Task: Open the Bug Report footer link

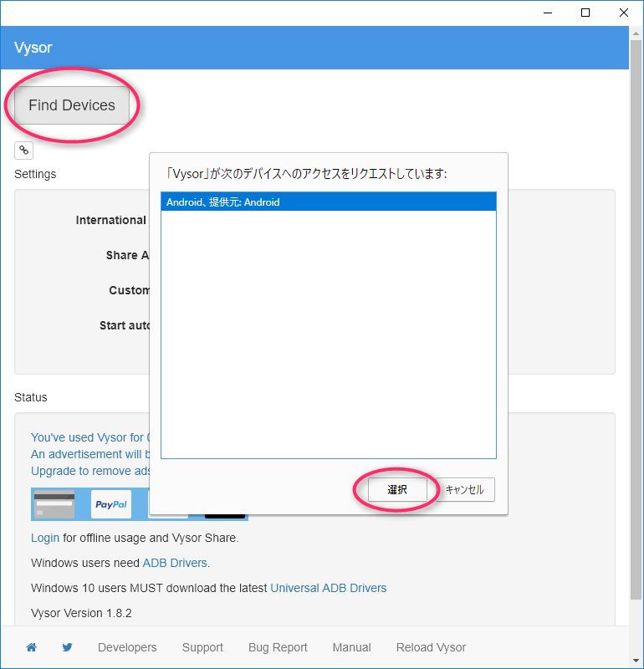Action: click(278, 647)
